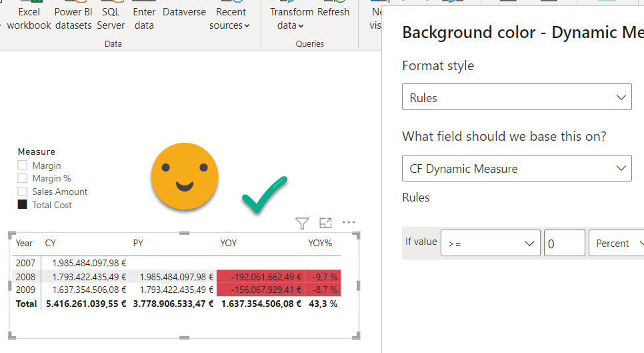Click the green checkmark image

(x=264, y=195)
